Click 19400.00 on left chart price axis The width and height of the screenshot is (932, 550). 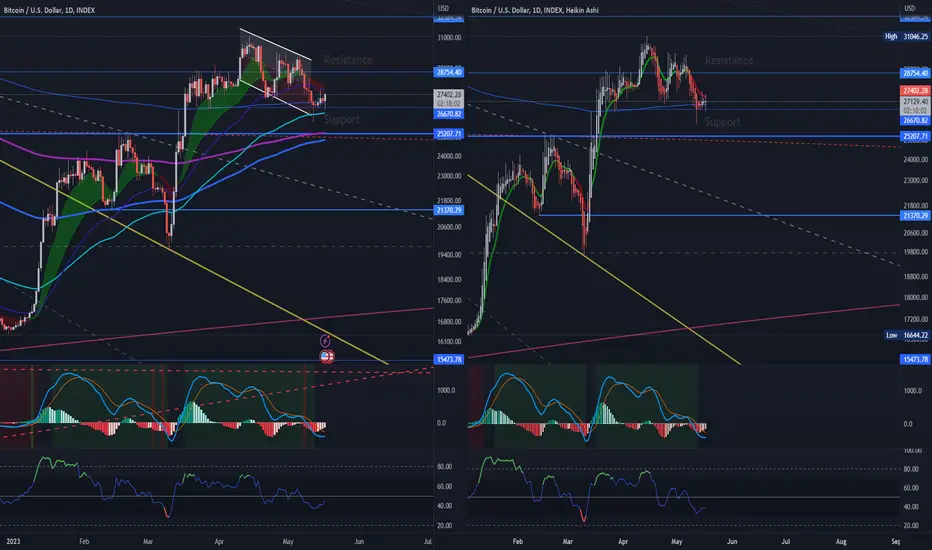pos(449,254)
